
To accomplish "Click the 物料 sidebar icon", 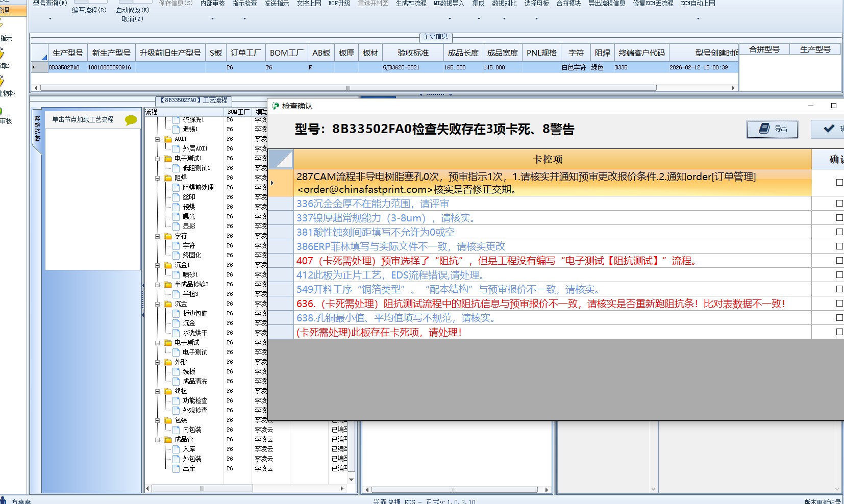I will [x=2, y=81].
